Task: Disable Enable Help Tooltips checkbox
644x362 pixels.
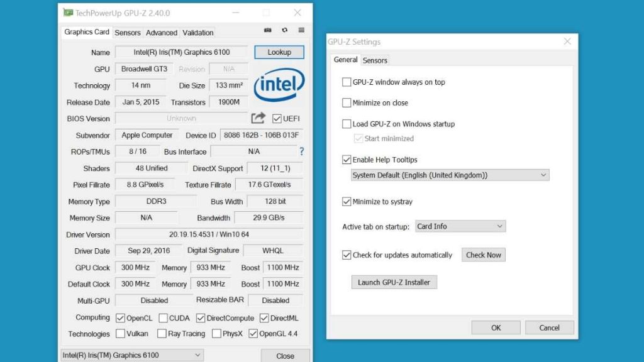Action: point(347,160)
